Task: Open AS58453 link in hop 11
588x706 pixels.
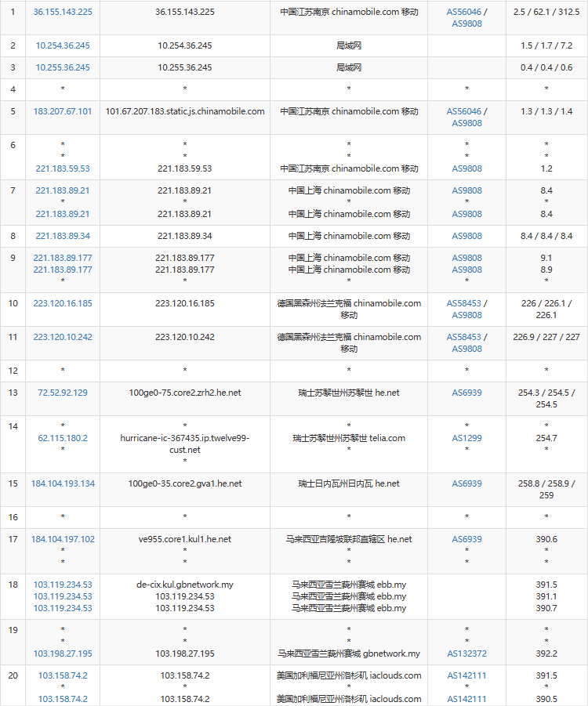Action: pos(463,337)
